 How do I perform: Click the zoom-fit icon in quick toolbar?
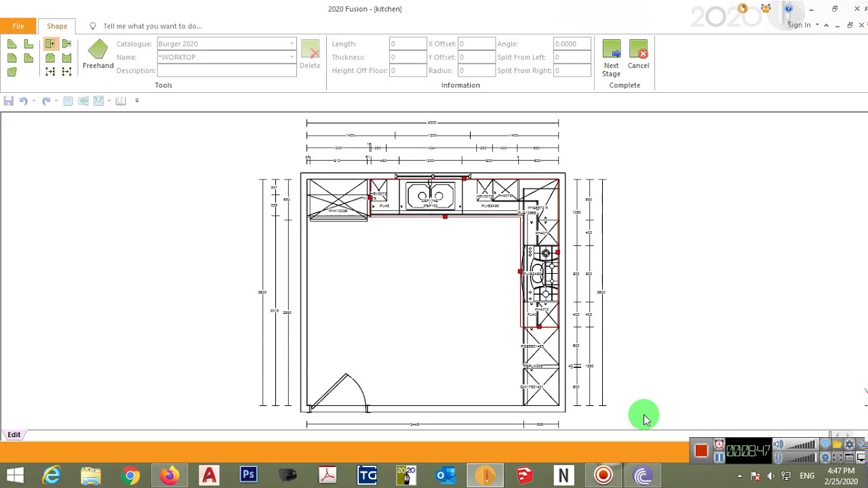click(x=98, y=100)
